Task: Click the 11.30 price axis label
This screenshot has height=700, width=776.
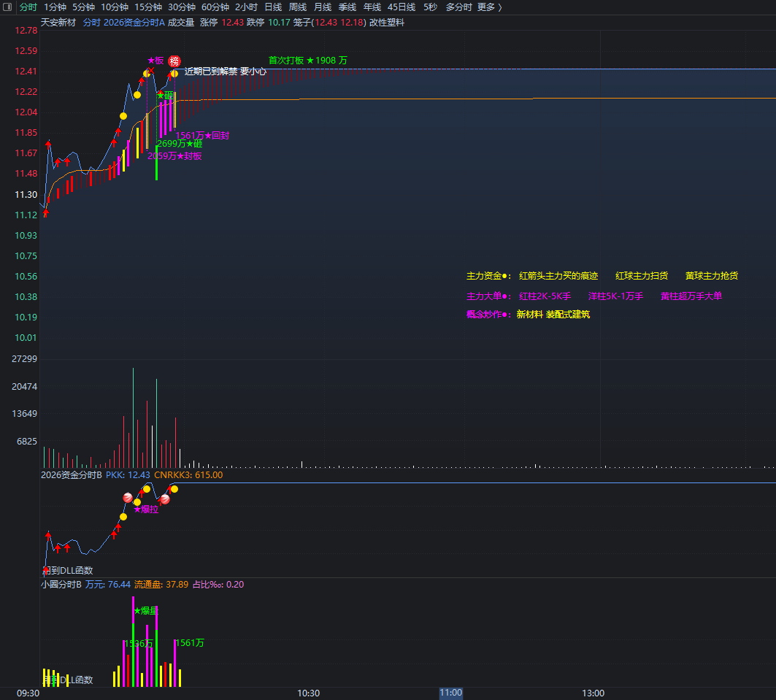Action: (26, 194)
